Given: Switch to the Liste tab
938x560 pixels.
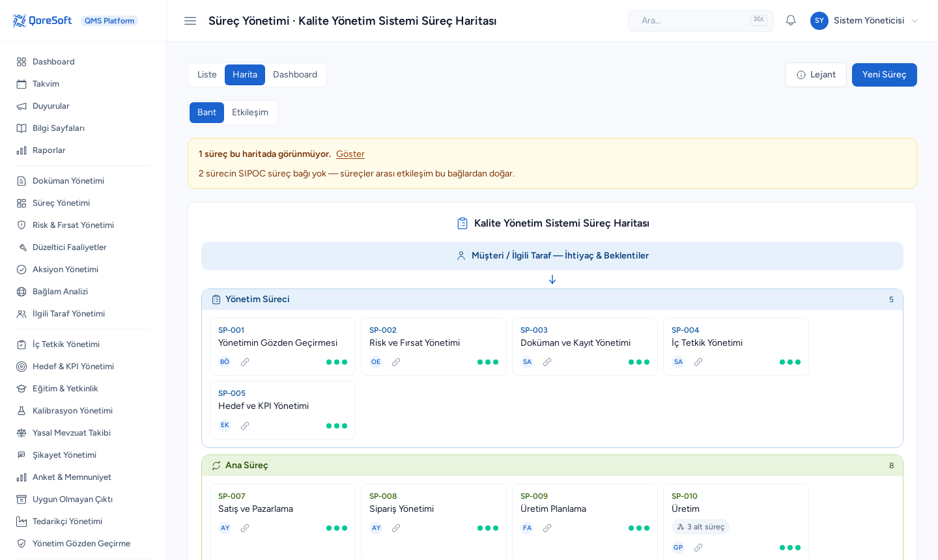Looking at the screenshot, I should tap(207, 75).
